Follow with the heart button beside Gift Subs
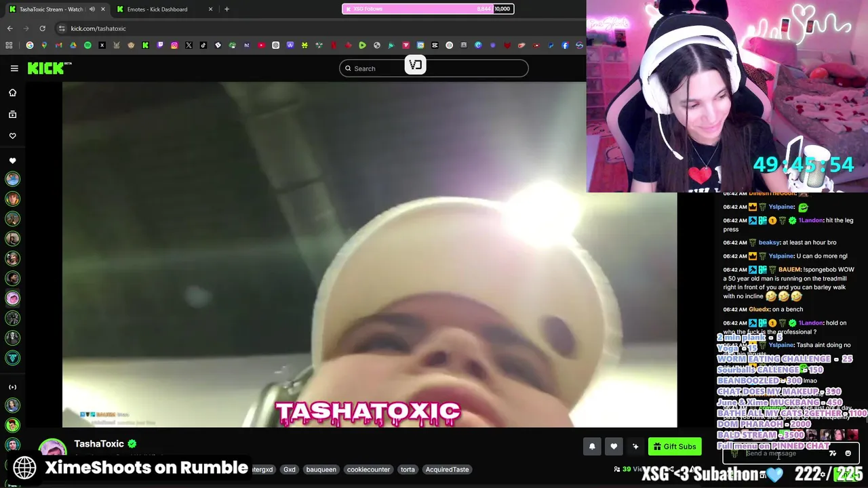This screenshot has width=868, height=488. pyautogui.click(x=614, y=446)
